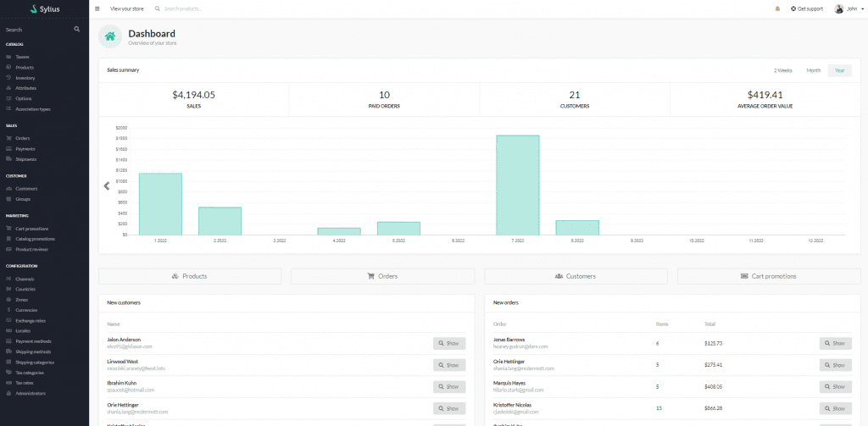Click the 8.2022 sales bar
The image size is (868, 426).
pyautogui.click(x=577, y=228)
